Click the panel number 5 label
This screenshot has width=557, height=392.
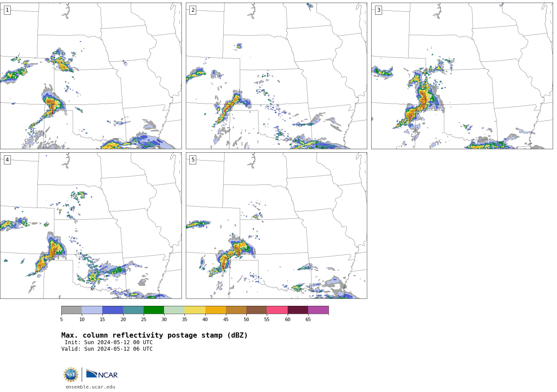[x=193, y=160]
